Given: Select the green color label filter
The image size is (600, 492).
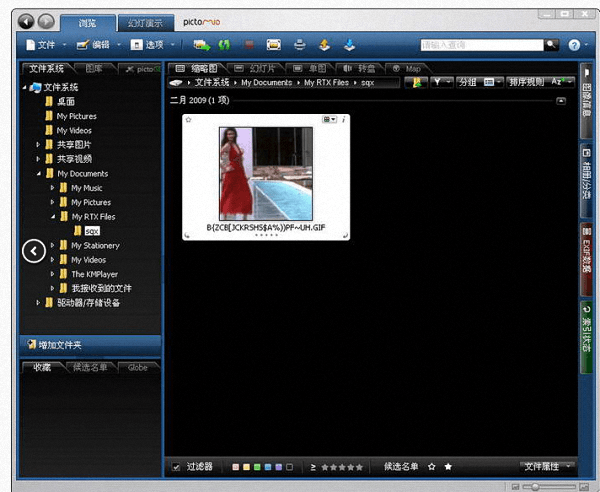Looking at the screenshot, I should tap(257, 467).
